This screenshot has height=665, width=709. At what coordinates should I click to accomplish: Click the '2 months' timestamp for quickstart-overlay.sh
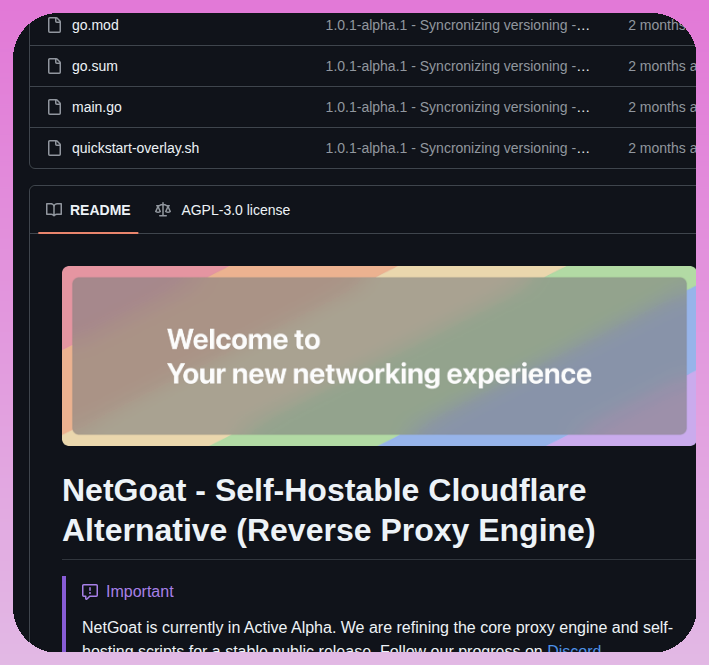tap(662, 148)
